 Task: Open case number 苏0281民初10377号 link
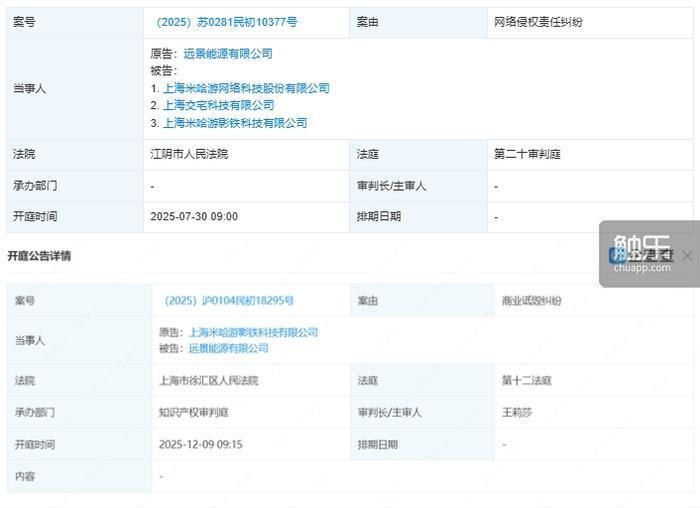tap(226, 22)
